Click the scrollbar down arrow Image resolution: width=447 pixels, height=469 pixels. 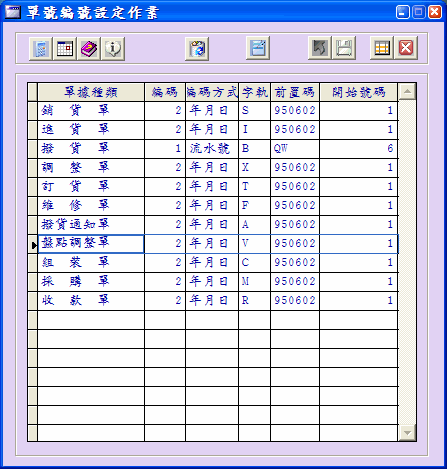click(x=407, y=433)
